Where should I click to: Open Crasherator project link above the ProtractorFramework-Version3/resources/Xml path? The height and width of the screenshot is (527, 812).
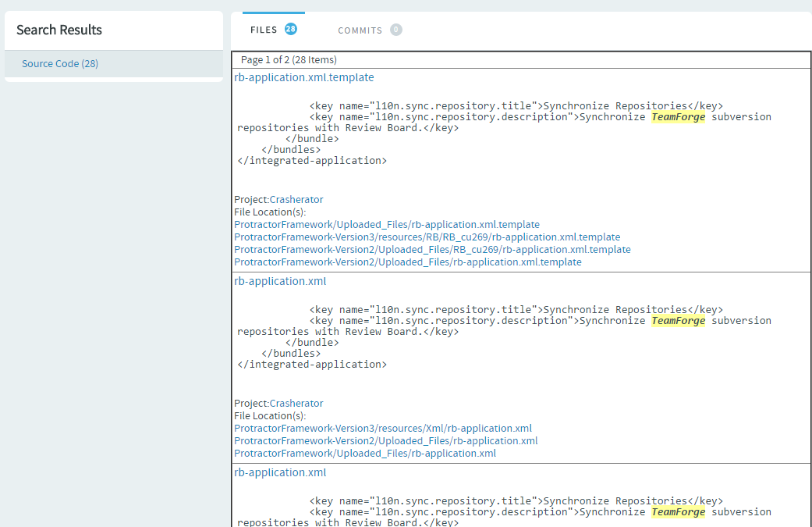pos(296,403)
